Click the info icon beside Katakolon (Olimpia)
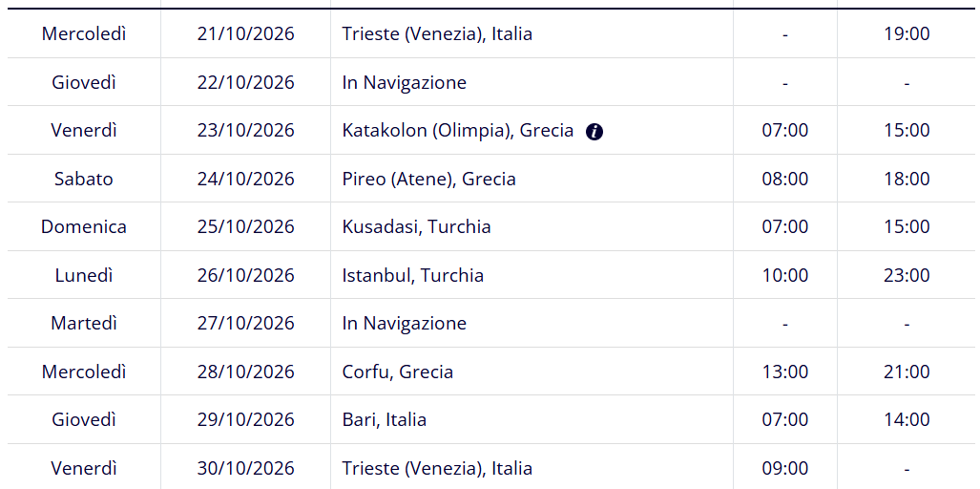This screenshot has width=980, height=489. point(594,131)
